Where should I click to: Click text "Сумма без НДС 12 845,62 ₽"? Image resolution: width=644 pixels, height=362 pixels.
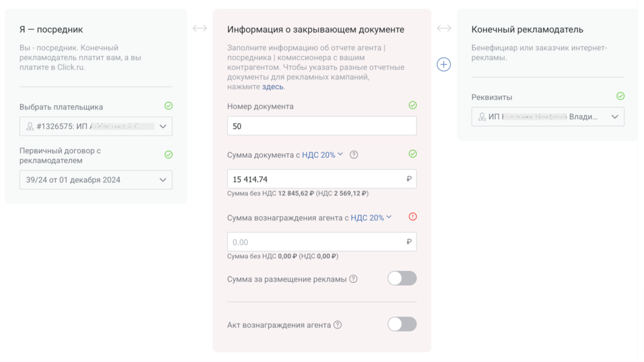270,194
